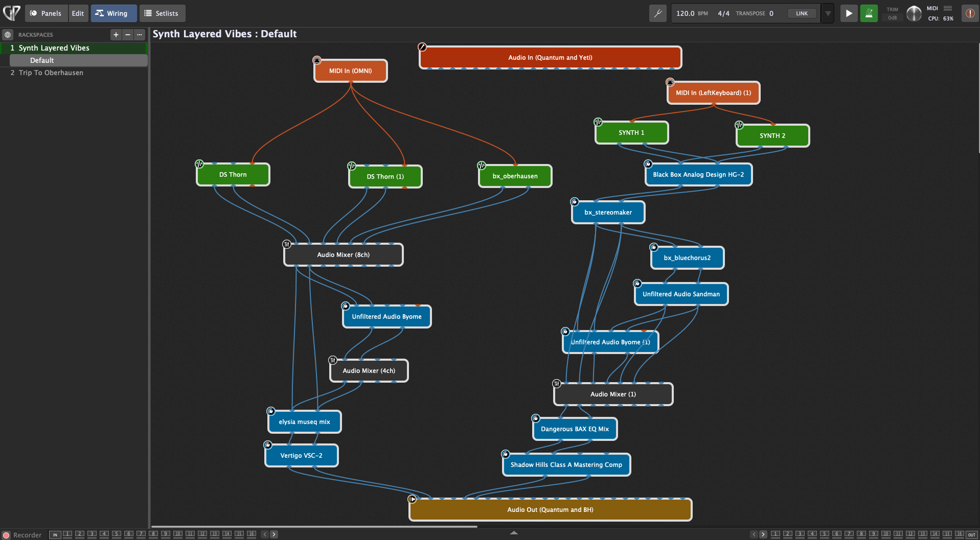Select Trip To Oberhausen rackspace
980x540 pixels.
click(74, 73)
